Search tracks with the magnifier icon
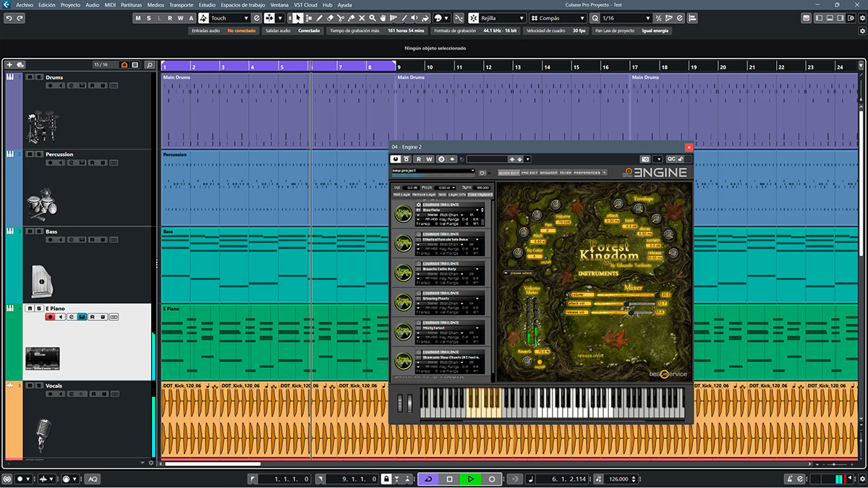Viewport: 868px width, 488px height. point(149,65)
